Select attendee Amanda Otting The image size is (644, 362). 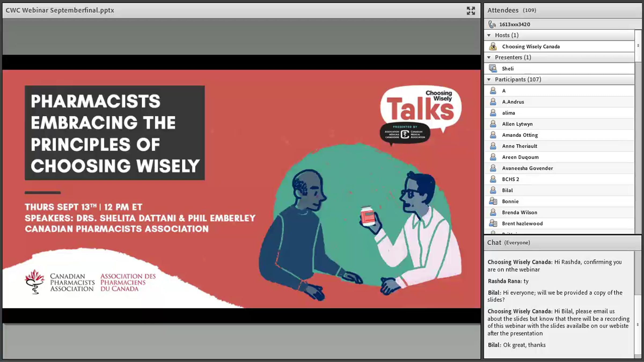(x=559, y=135)
